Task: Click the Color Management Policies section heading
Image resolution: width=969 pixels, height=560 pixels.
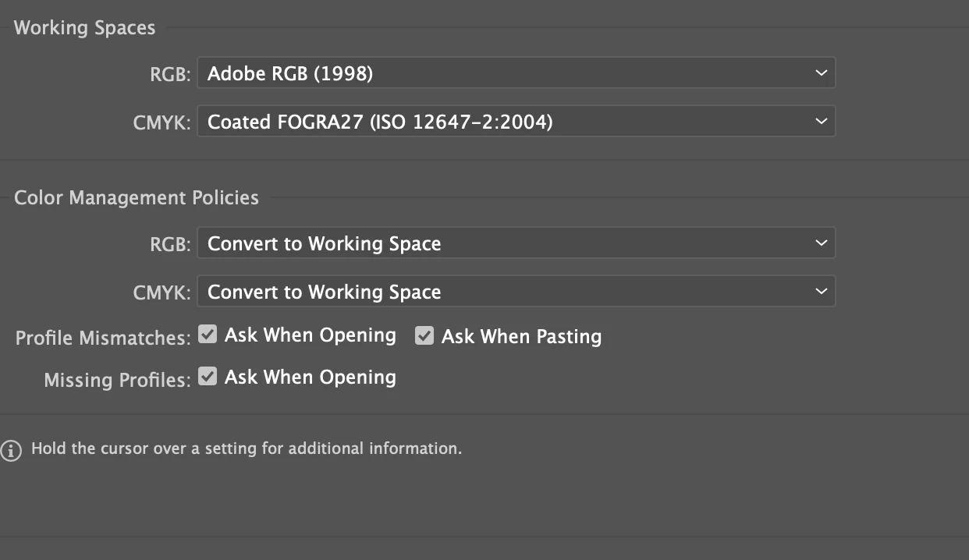Action: (137, 197)
